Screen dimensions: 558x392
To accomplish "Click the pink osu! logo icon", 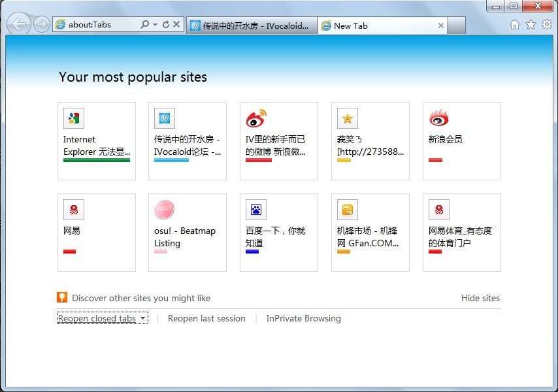I will coord(165,210).
